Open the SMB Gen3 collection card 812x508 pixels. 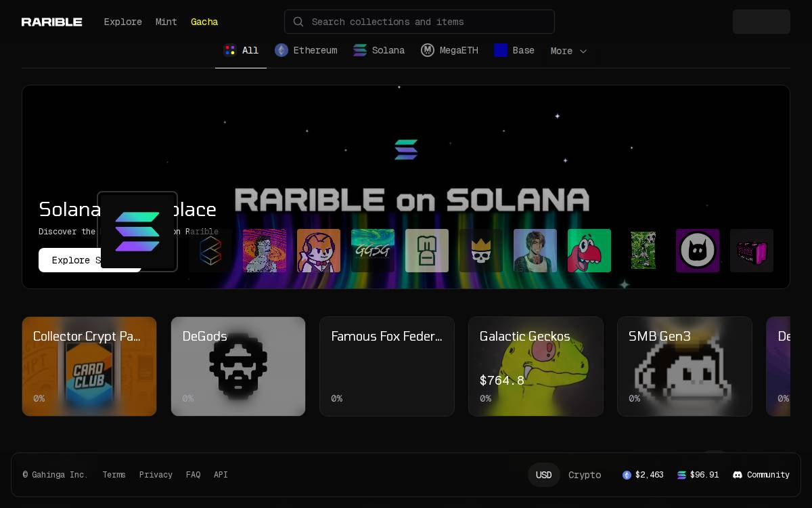coord(685,366)
